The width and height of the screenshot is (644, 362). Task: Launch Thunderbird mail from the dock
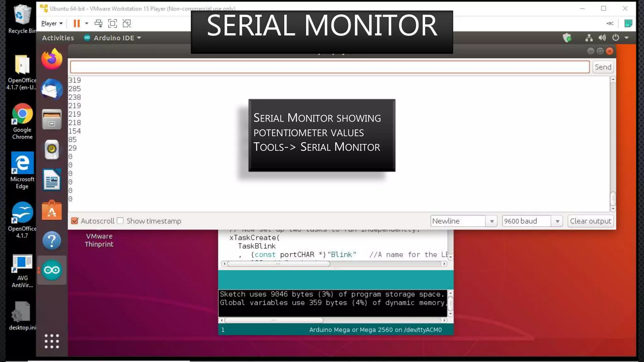click(x=52, y=90)
